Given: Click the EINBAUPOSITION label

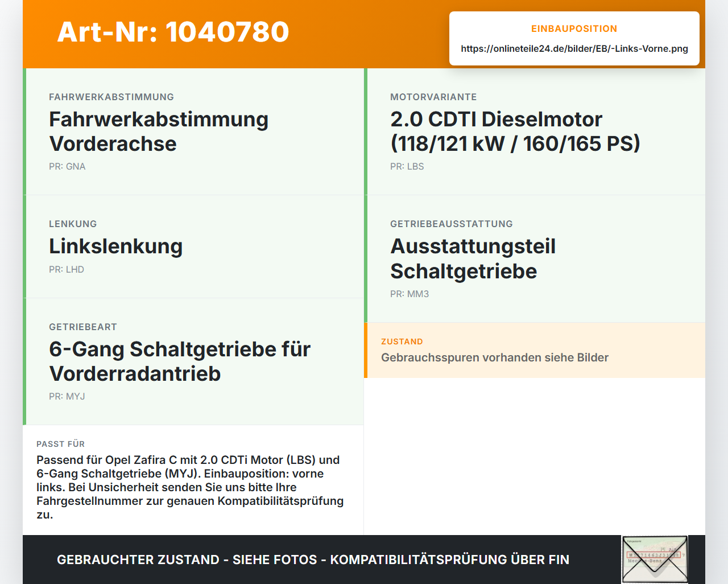Looking at the screenshot, I should click(574, 28).
